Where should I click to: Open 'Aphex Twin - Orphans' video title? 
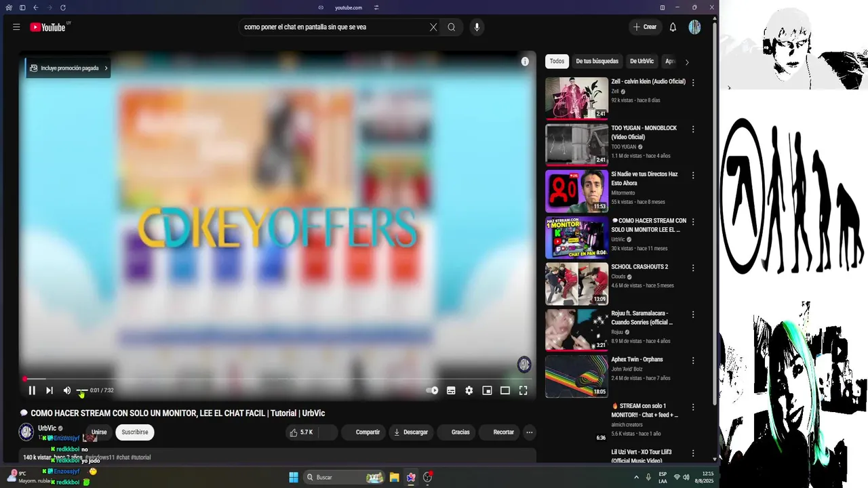[x=637, y=359]
